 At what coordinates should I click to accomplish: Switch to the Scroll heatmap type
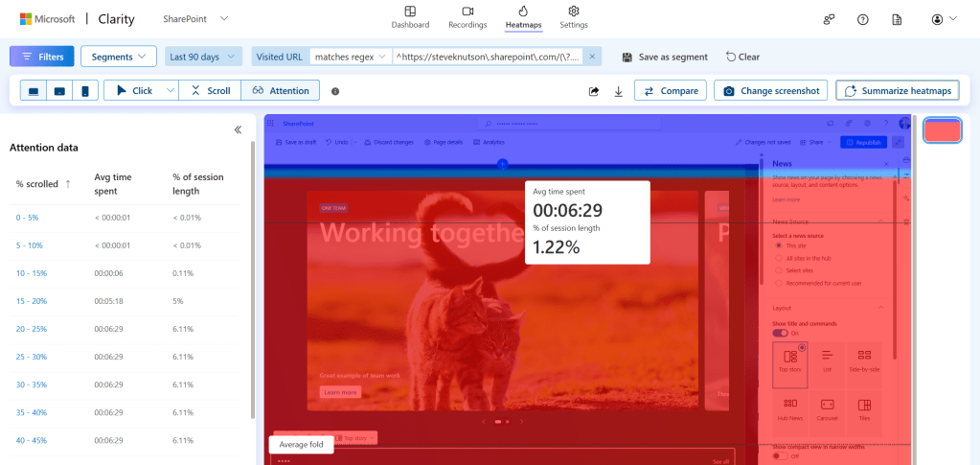[211, 90]
